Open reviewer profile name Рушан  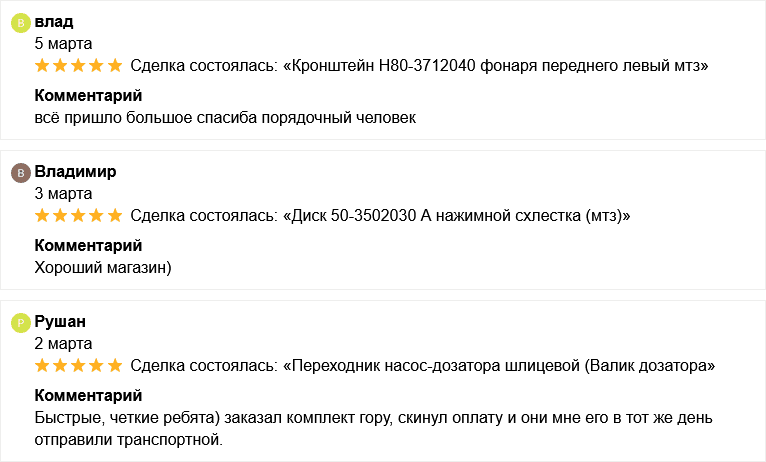[60, 321]
